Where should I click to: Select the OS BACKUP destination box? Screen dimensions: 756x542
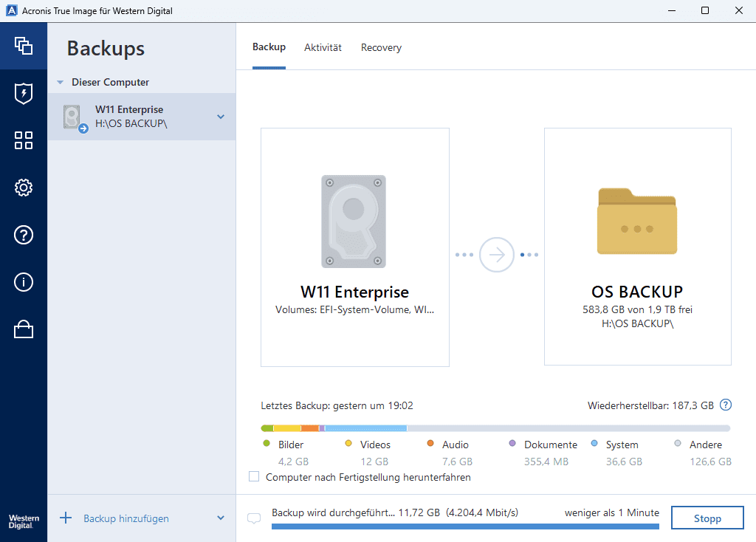(637, 247)
